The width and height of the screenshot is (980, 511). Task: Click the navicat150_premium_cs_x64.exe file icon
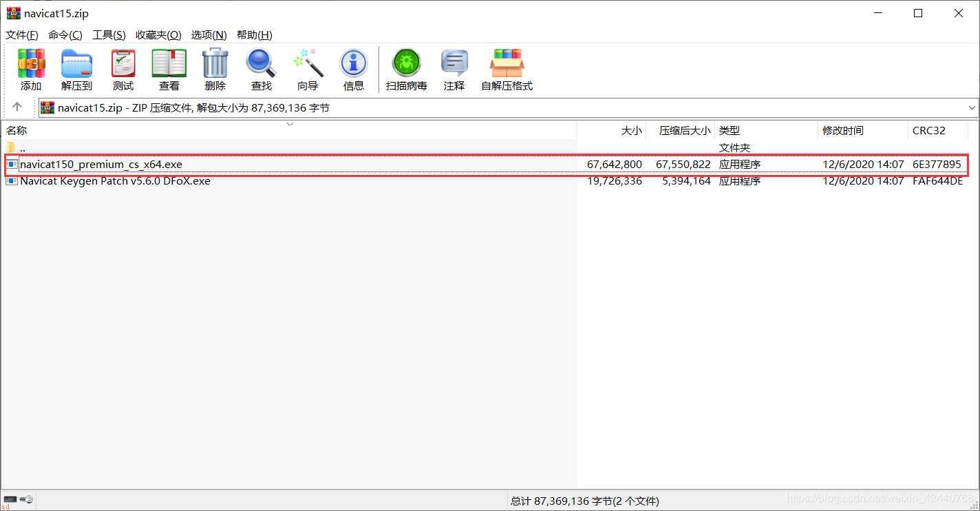(12, 164)
